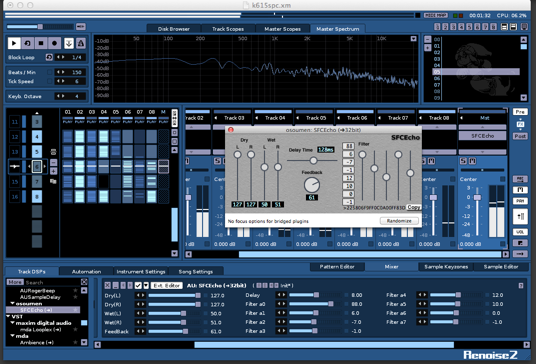Collapse the VST tree section
Image resolution: width=536 pixels, height=364 pixels.
(x=8, y=316)
